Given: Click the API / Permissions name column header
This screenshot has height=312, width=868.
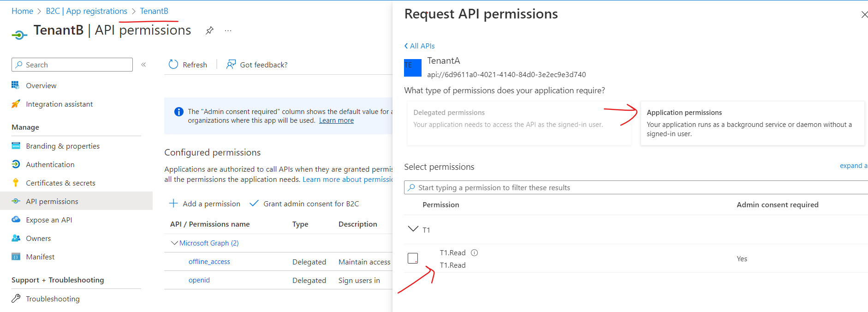Looking at the screenshot, I should click(210, 224).
